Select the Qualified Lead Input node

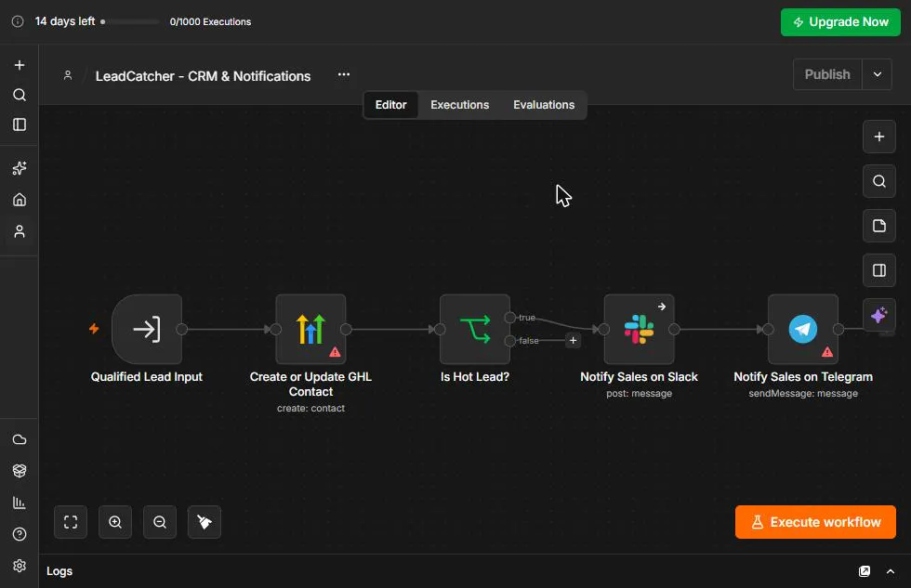(147, 329)
